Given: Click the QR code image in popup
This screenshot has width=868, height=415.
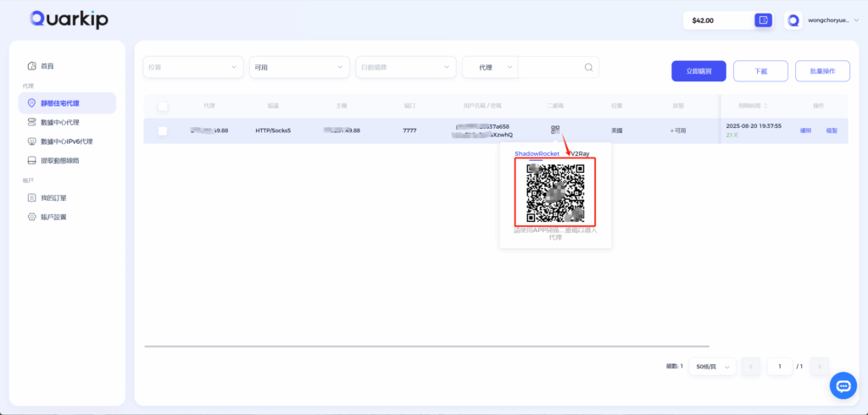Looking at the screenshot, I should (555, 192).
